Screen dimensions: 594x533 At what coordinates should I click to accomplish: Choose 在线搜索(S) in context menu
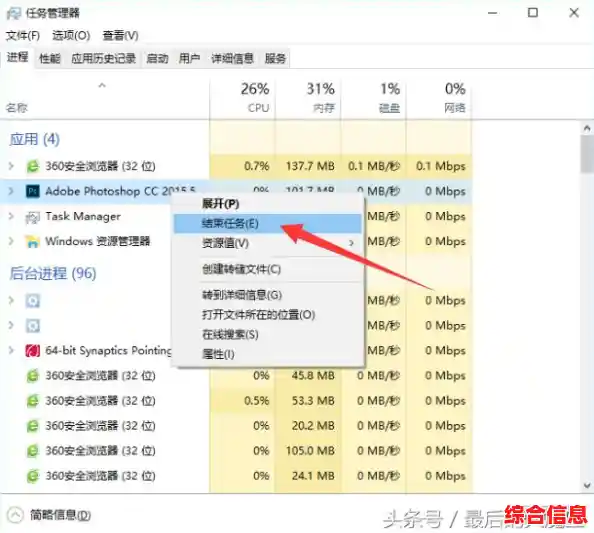267,334
